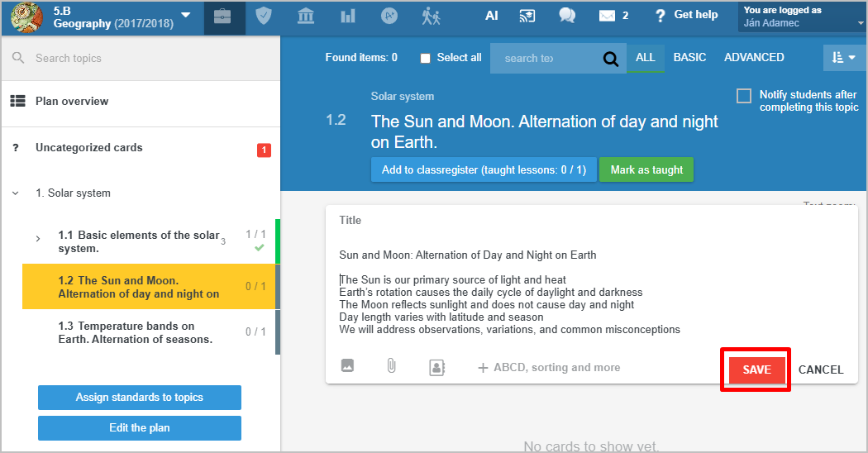The height and width of the screenshot is (453, 868).
Task: Open the bar chart statistics icon
Action: click(x=347, y=17)
